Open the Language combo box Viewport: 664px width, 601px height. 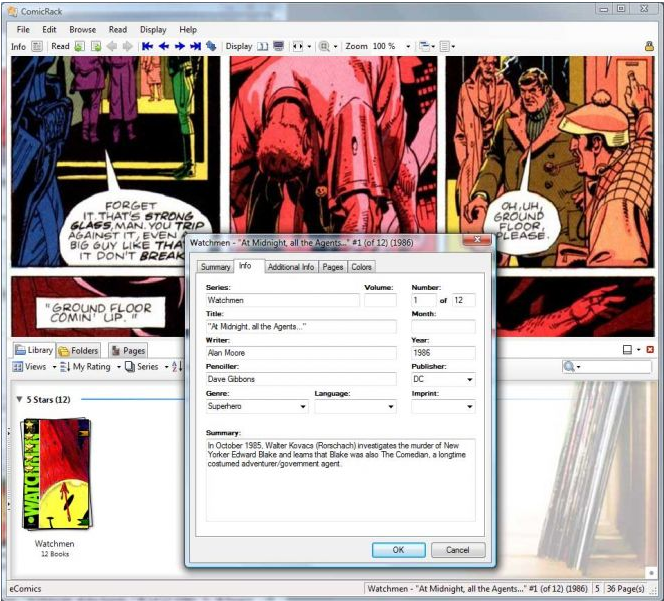(x=355, y=406)
